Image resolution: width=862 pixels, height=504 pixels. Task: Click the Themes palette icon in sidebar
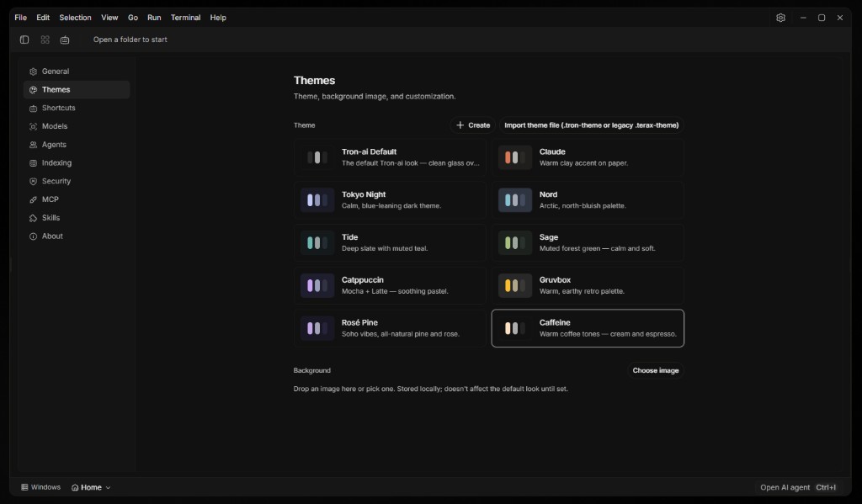33,89
